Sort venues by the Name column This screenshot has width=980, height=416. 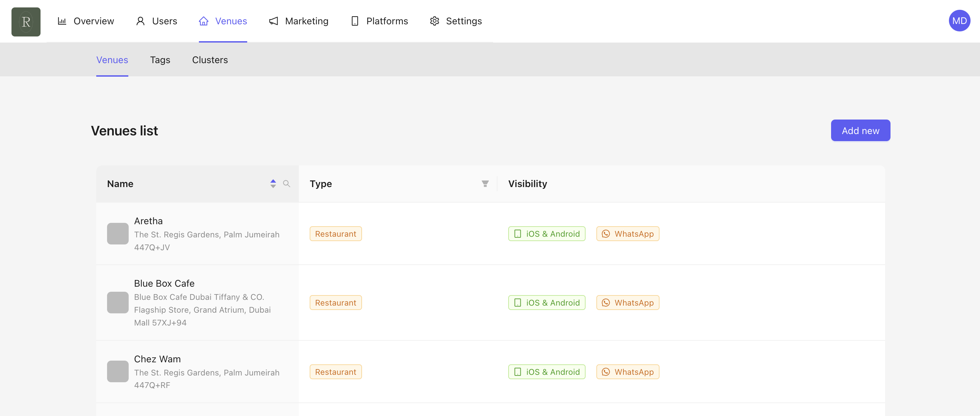pos(273,184)
